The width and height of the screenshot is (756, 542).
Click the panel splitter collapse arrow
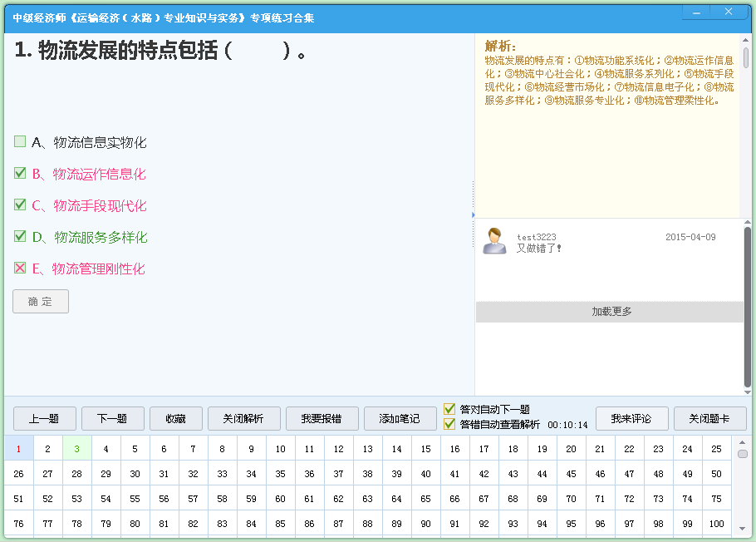(x=473, y=214)
